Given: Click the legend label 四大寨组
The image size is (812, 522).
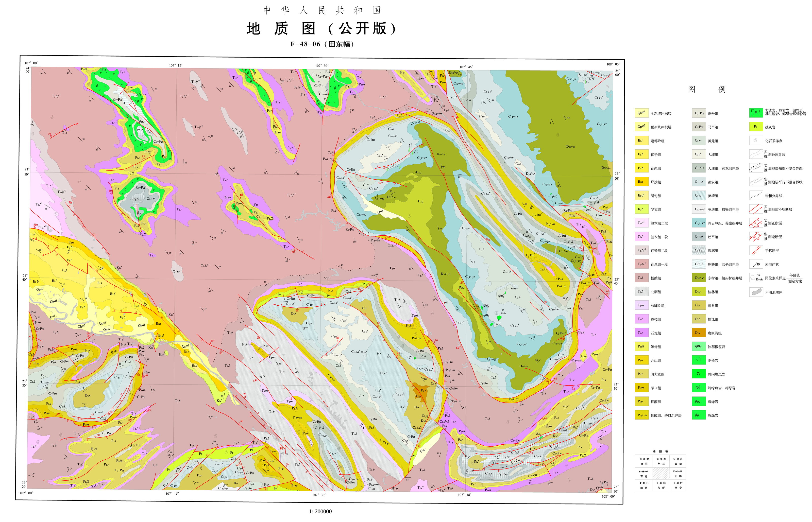Looking at the screenshot, I should (x=657, y=374).
